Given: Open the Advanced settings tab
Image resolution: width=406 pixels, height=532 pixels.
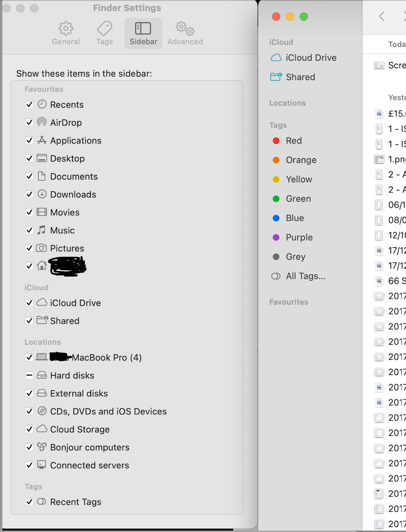Looking at the screenshot, I should coord(185,33).
